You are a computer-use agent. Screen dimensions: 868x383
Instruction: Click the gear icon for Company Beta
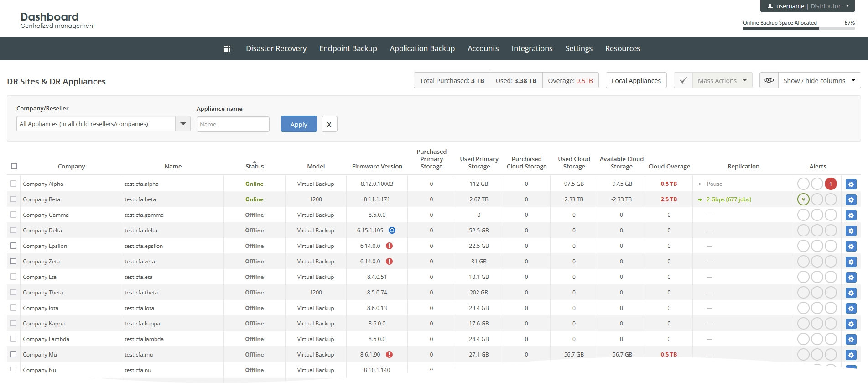[851, 200]
